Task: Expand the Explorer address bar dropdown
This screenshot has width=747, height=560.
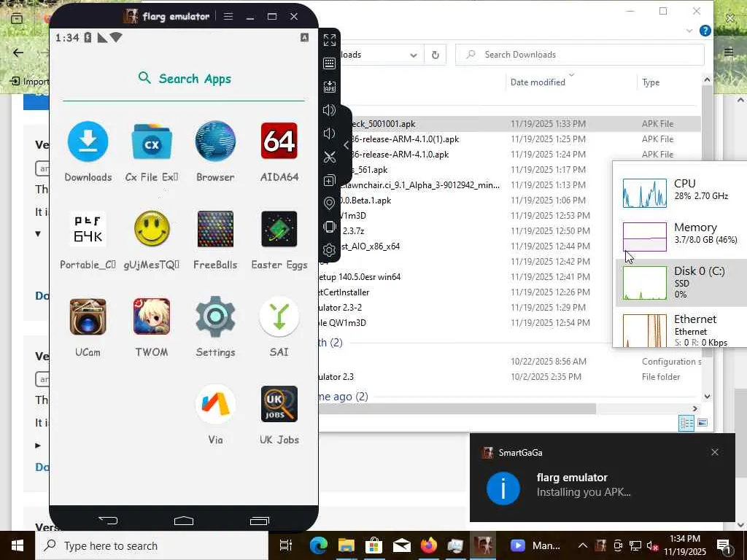Action: click(414, 55)
